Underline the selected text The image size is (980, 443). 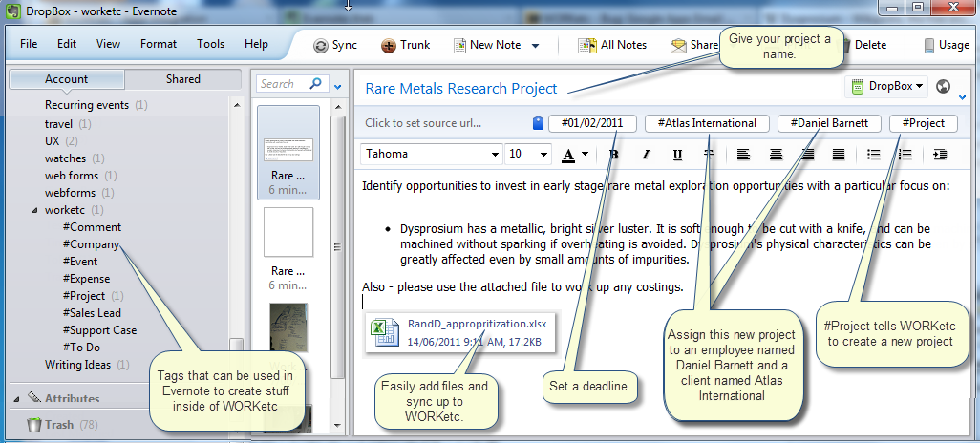(677, 154)
